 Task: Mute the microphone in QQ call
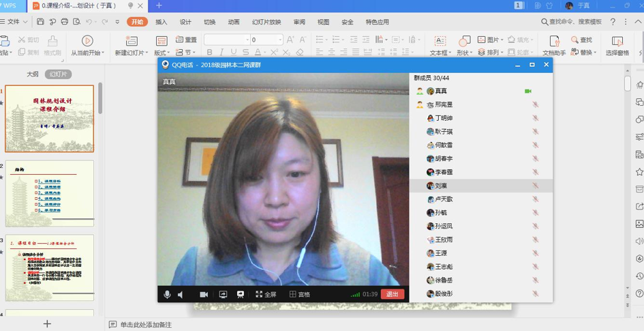coord(167,294)
